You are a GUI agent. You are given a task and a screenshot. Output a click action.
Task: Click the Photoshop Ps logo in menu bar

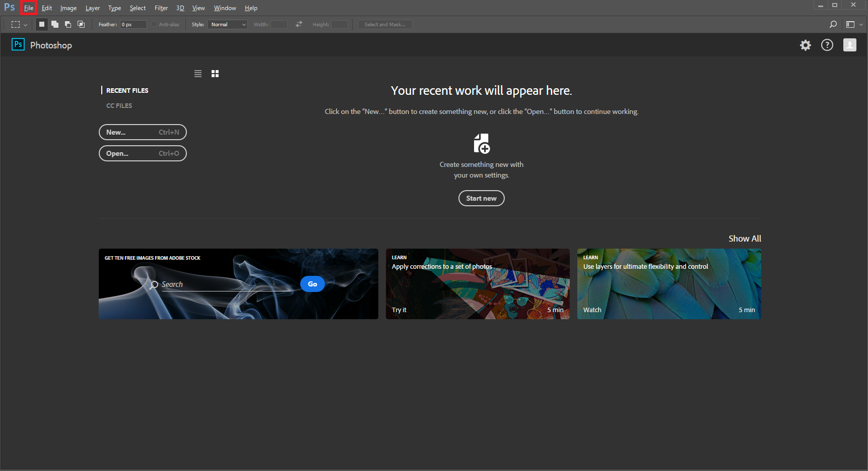coord(10,7)
